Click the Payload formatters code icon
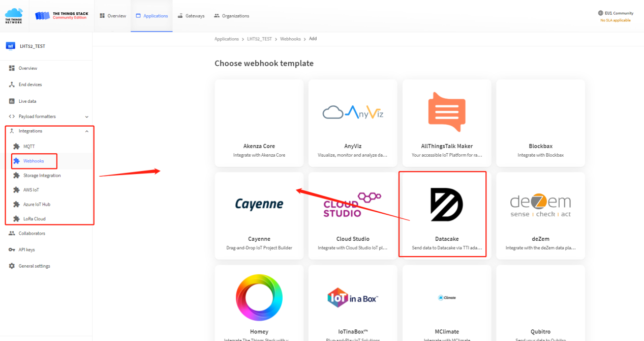The image size is (644, 341). pyautogui.click(x=12, y=117)
